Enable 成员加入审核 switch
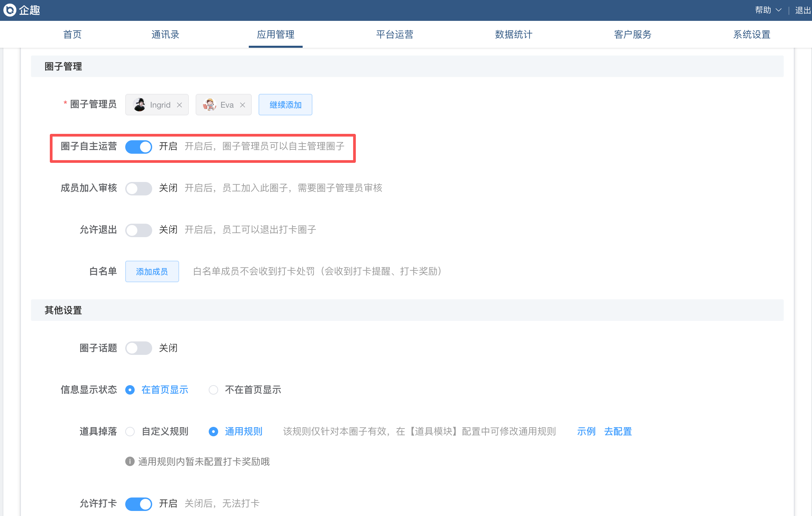This screenshot has width=812, height=516. pyautogui.click(x=139, y=188)
